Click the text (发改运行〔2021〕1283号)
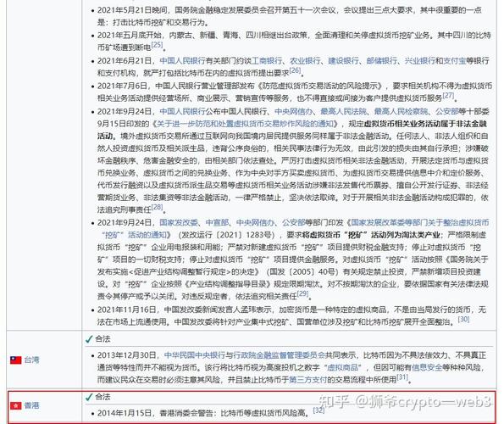 point(228,235)
